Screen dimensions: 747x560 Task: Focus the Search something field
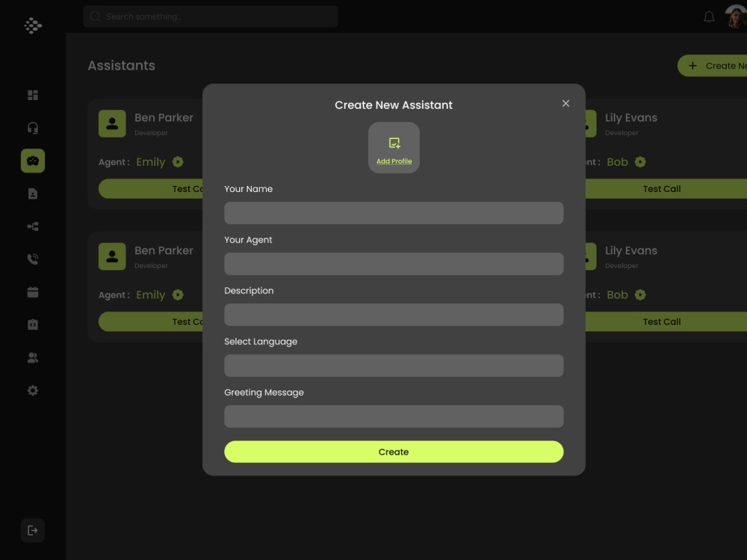[211, 16]
